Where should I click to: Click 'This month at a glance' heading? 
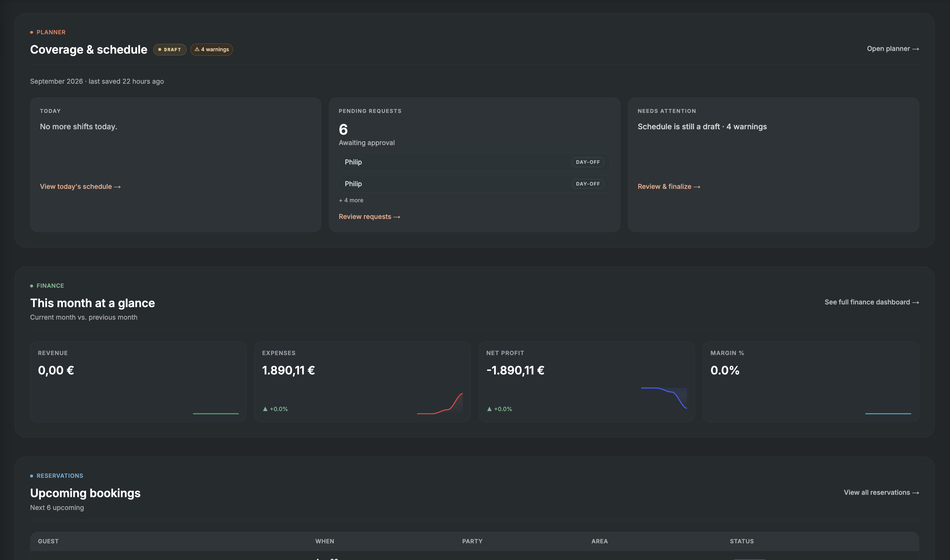point(92,303)
